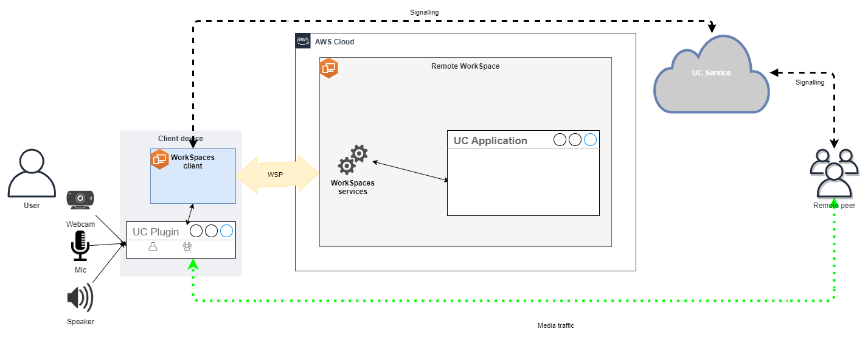Click the Speaker icon
The height and width of the screenshot is (337, 868).
point(80,299)
